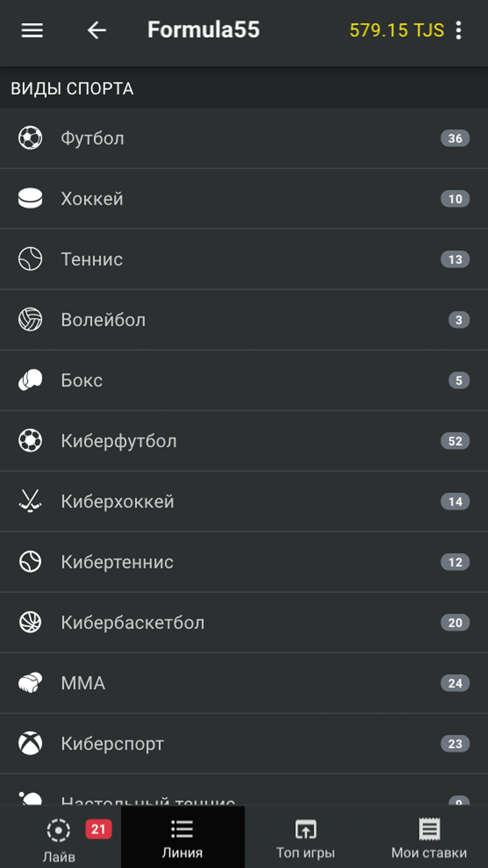Select Теннис from the sports list
This screenshot has height=868, width=488.
[92, 259]
